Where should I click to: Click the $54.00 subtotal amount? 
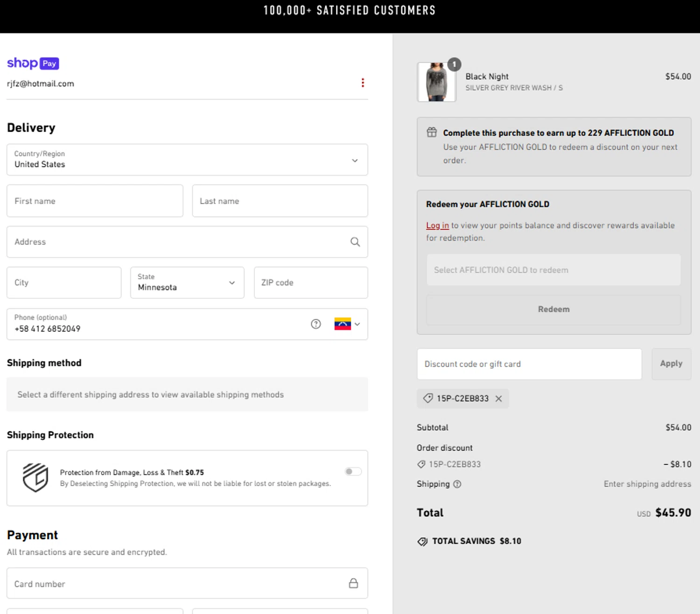678,427
